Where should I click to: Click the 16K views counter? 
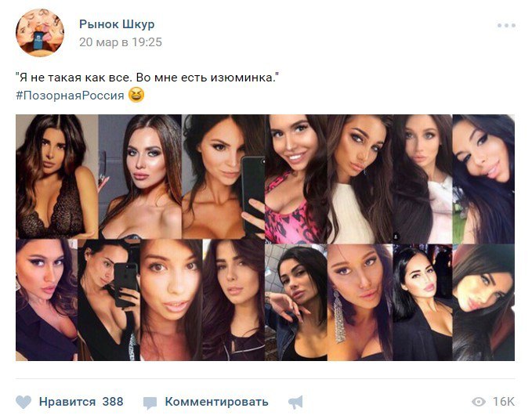[x=504, y=402]
